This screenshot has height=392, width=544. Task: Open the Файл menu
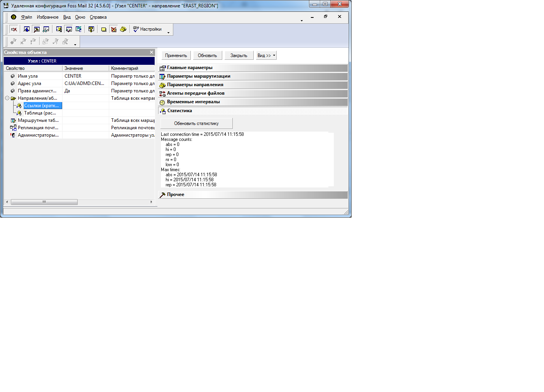click(26, 17)
